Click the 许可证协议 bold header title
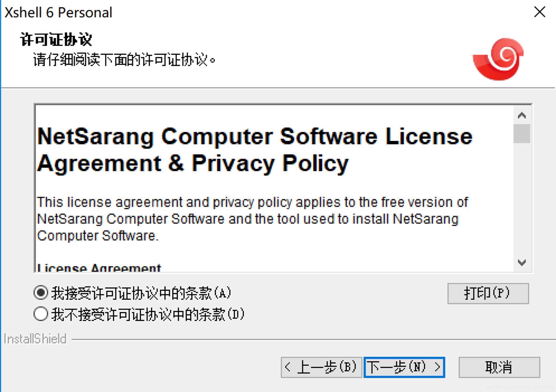 click(x=56, y=39)
